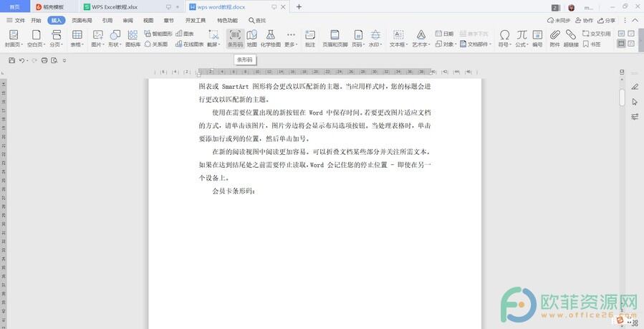The width and height of the screenshot is (644, 329).
Task: Collapse the ribbon with the up chevron
Action: tap(634, 20)
